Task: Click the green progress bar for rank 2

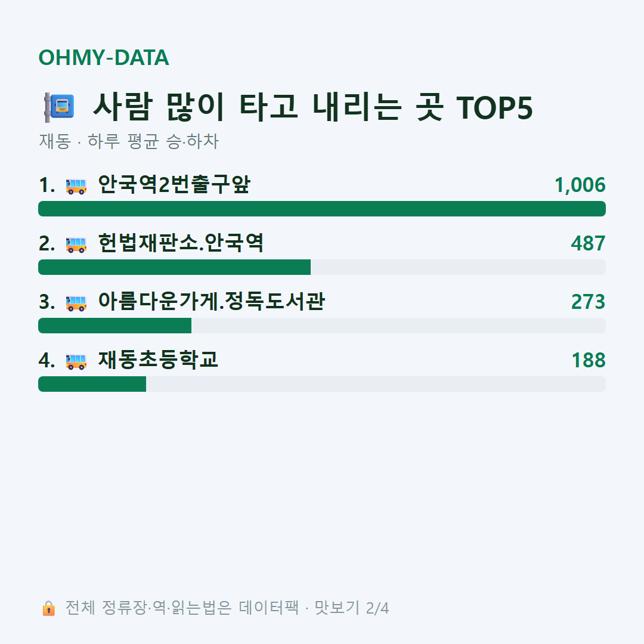Action: pos(175,267)
